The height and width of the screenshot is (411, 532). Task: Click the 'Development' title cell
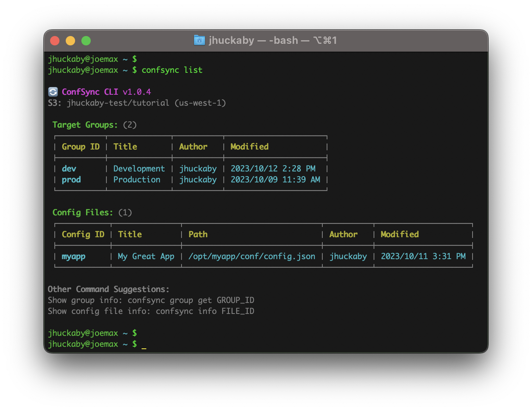139,169
